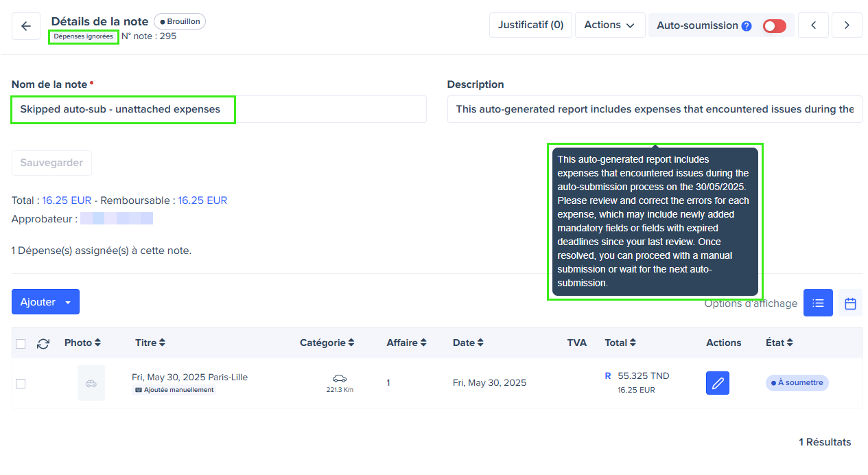Click the '1 Résultats' count text
Viewport: 868px width, 475px height.
tap(825, 442)
